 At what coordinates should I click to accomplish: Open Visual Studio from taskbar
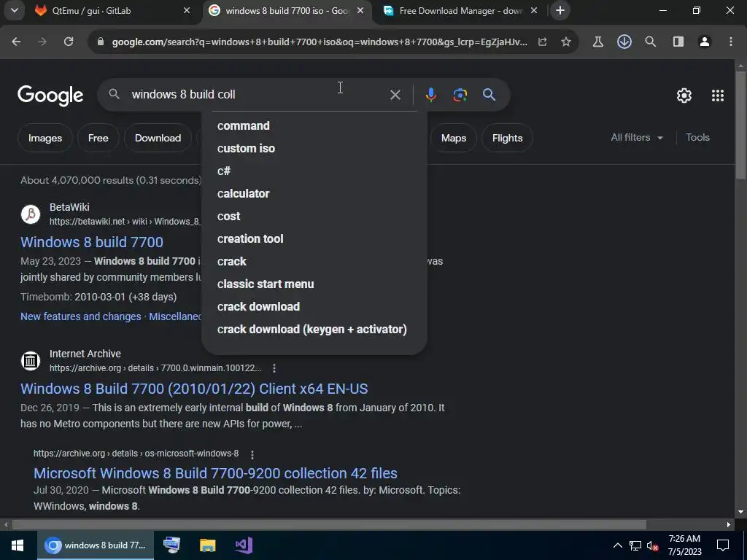[244, 545]
